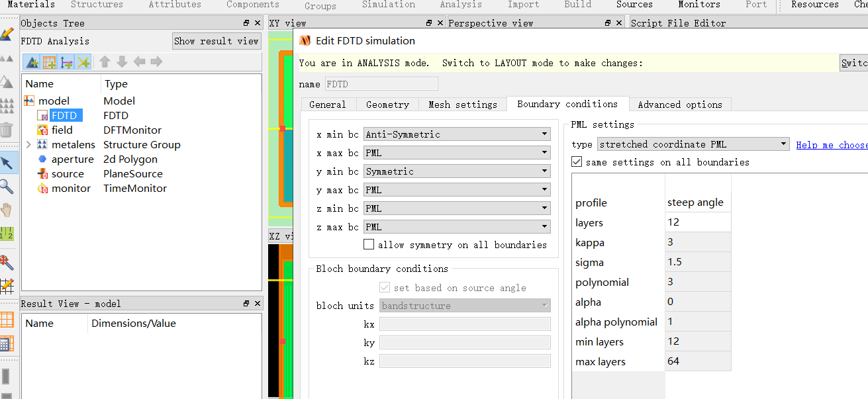Click the right arrow in Objects Tree toolbar
The width and height of the screenshot is (868, 399).
point(156,62)
